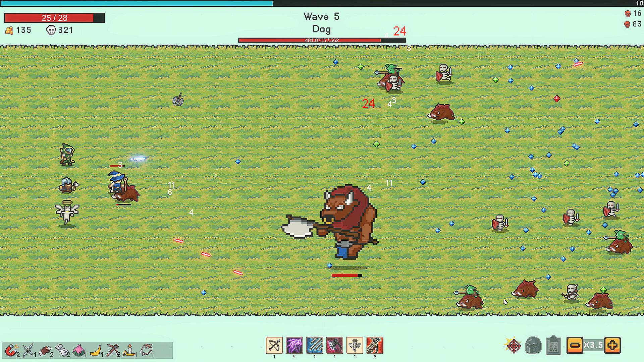The image size is (644, 362).
Task: Click the Dog boss health bar
Action: 322,40
